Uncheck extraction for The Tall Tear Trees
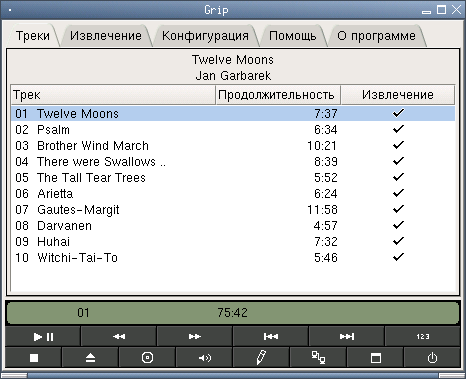The width and height of the screenshot is (466, 379). coord(398,177)
